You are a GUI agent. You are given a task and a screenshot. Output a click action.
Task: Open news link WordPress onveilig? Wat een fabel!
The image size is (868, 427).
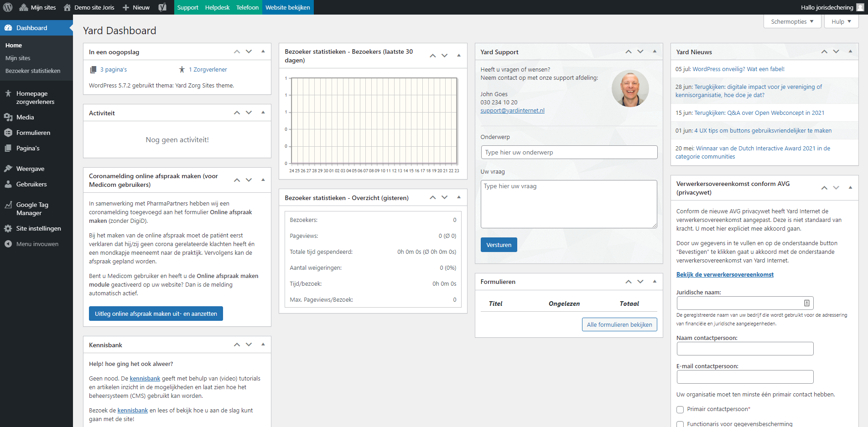[x=738, y=69]
